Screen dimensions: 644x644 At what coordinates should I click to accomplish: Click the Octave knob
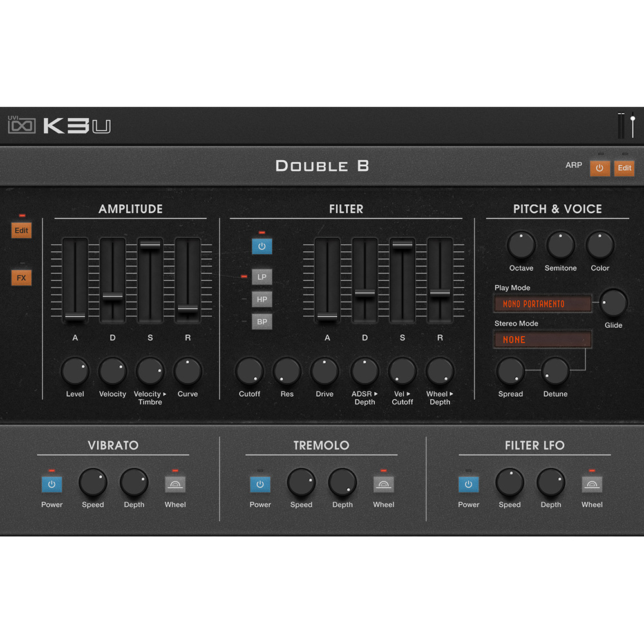click(521, 245)
